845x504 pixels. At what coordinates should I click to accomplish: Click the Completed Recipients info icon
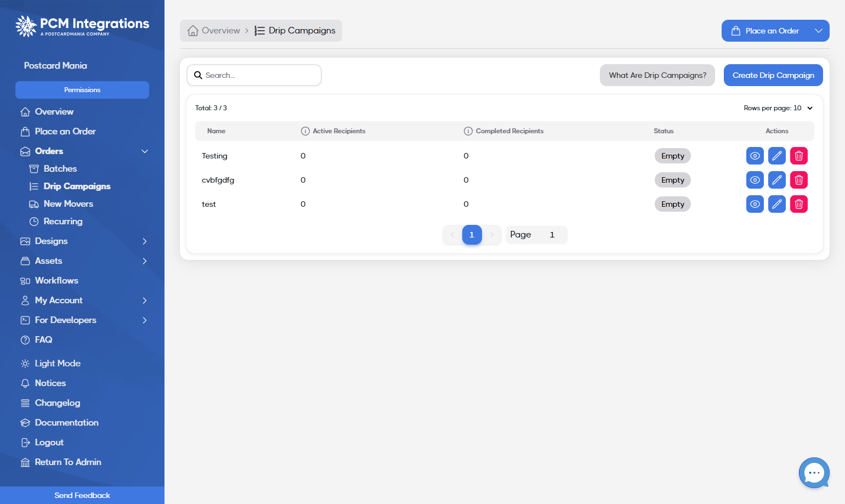(x=468, y=131)
